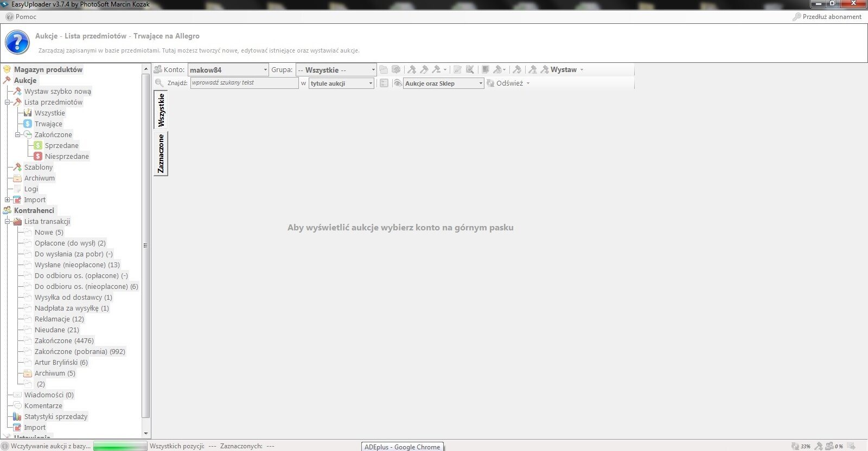Click the blue Help question mark icon

[x=17, y=42]
